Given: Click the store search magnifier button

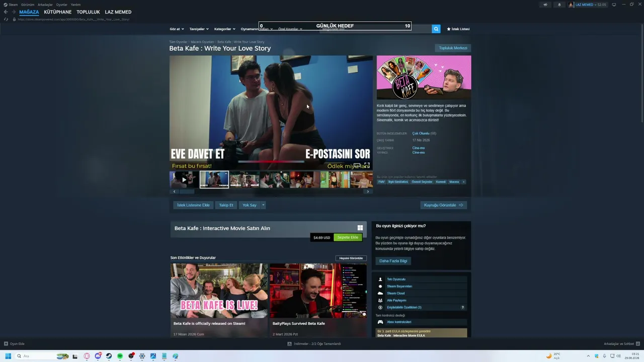Looking at the screenshot, I should point(436,29).
